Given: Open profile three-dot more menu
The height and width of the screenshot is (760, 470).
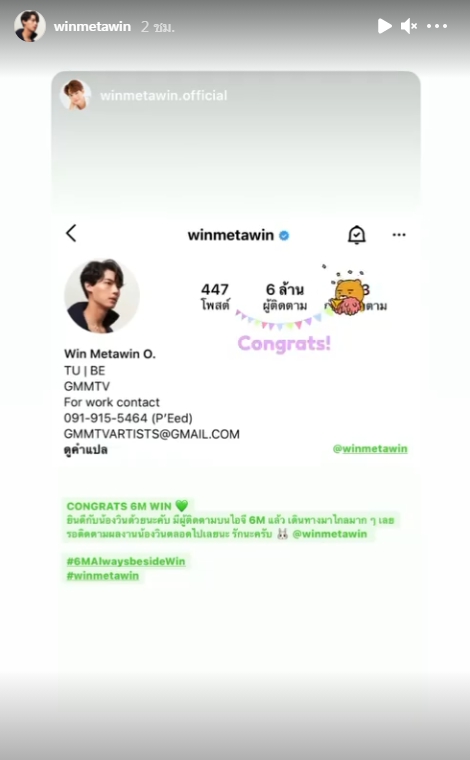Looking at the screenshot, I should [x=399, y=235].
